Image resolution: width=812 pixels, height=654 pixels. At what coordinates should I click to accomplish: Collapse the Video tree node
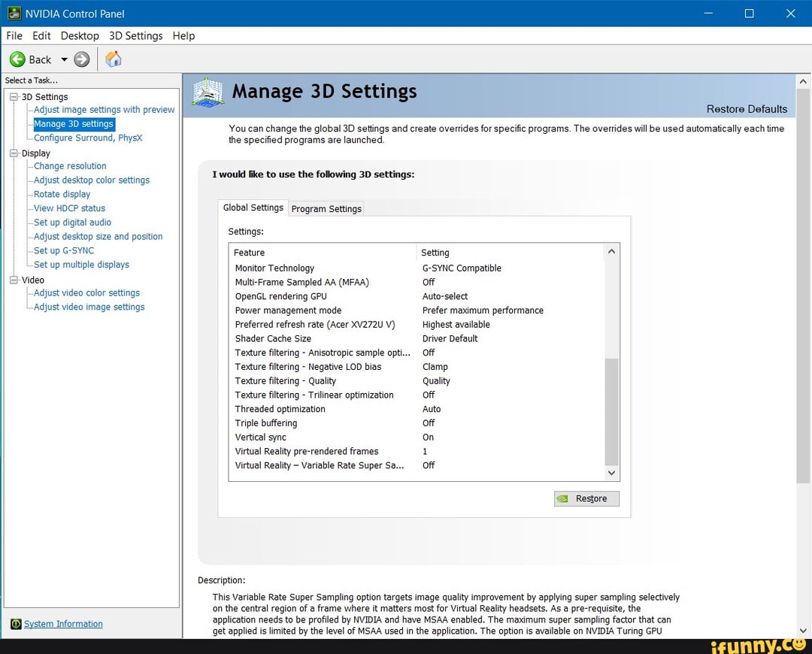[14, 280]
